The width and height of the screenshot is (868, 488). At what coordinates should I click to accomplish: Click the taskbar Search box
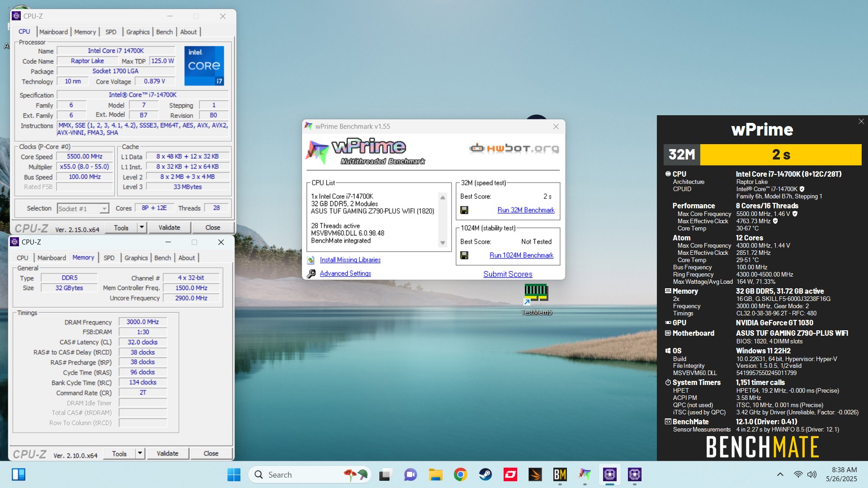point(310,474)
